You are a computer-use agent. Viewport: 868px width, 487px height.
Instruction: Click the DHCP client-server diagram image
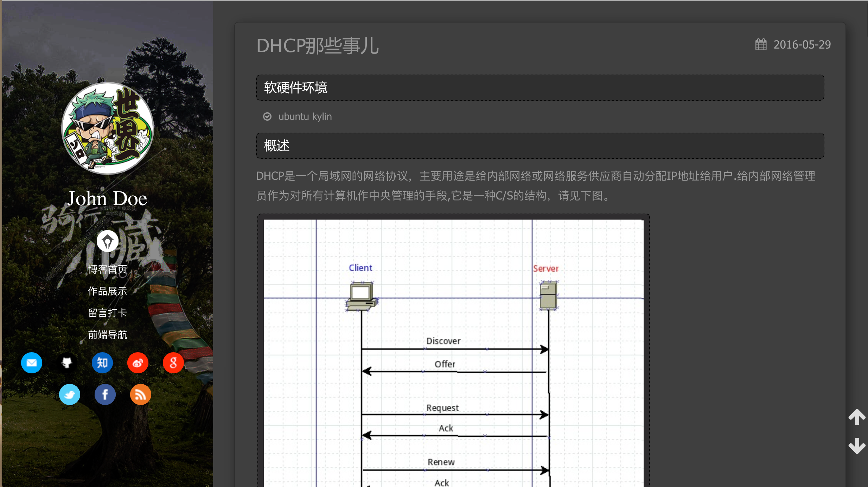[453, 352]
